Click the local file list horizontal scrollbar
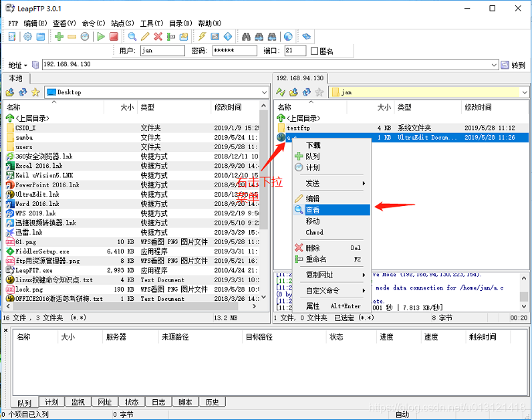 126,306
